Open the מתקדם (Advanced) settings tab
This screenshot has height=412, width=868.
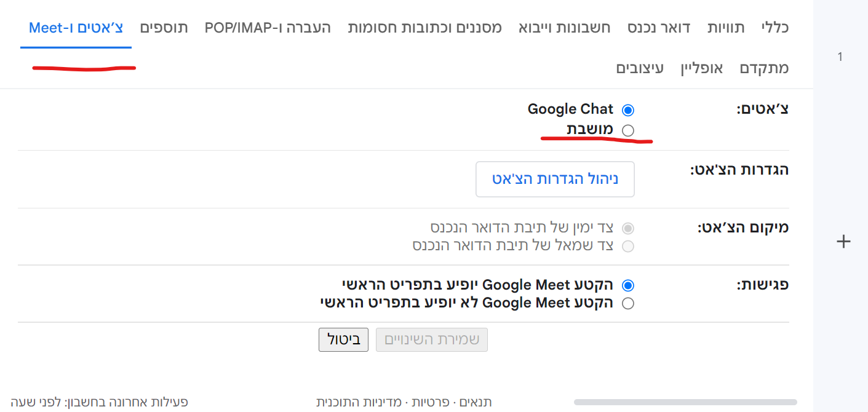pos(764,68)
